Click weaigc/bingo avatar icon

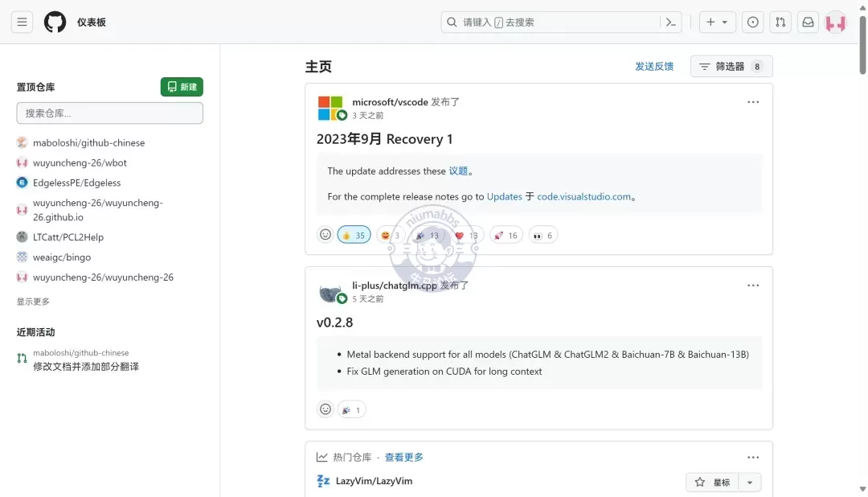coord(23,257)
